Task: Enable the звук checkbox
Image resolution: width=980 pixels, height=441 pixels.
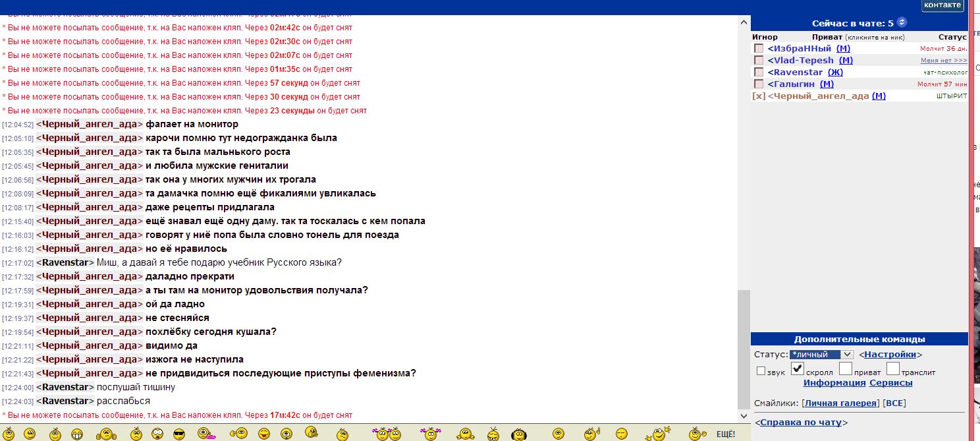Action: pyautogui.click(x=761, y=371)
